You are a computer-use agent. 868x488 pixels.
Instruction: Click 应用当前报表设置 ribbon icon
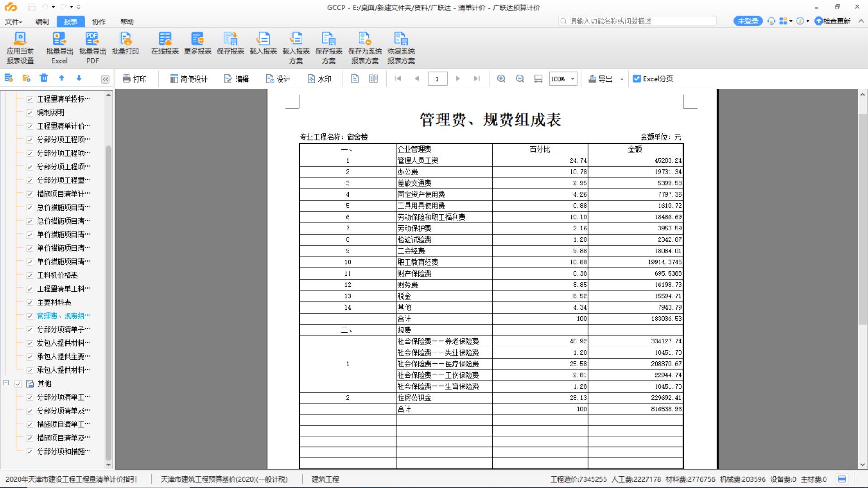[x=20, y=48]
